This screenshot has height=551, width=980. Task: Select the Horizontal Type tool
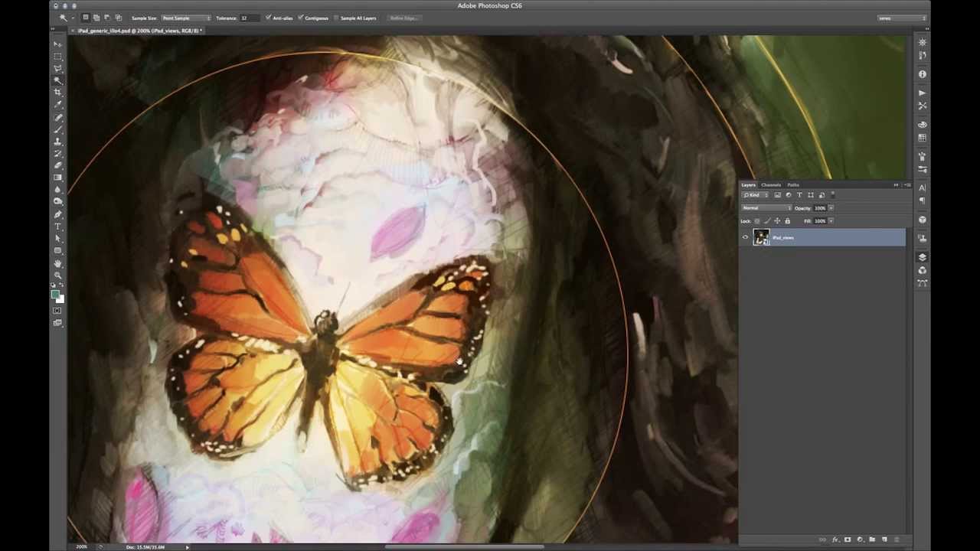[x=57, y=227]
